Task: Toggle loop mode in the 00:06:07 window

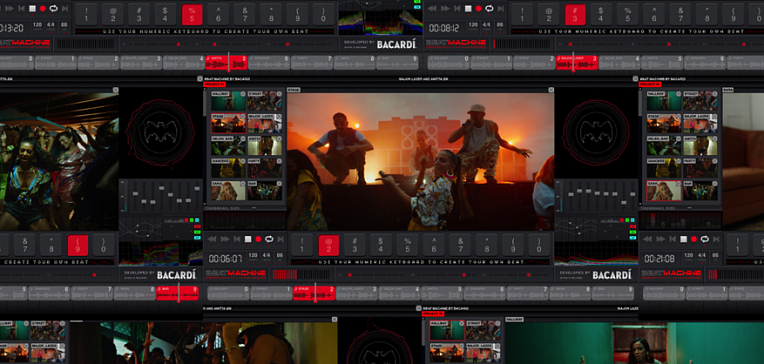Action: [x=269, y=239]
